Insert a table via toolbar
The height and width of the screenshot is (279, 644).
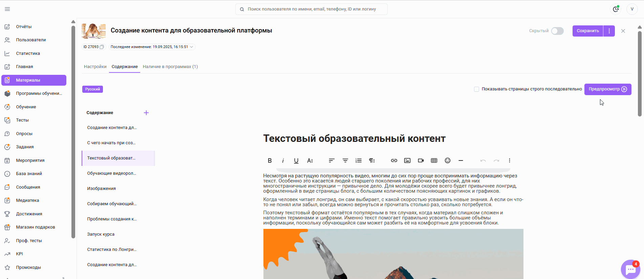pyautogui.click(x=434, y=160)
